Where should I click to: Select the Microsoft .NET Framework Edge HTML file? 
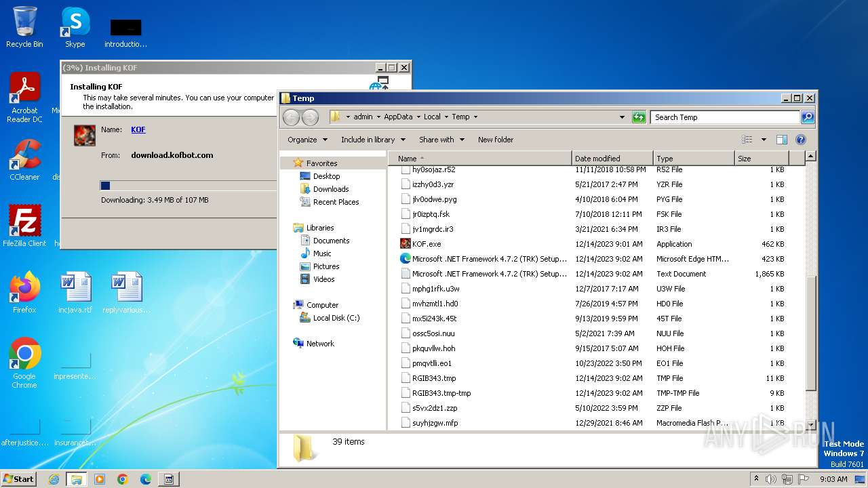[483, 259]
